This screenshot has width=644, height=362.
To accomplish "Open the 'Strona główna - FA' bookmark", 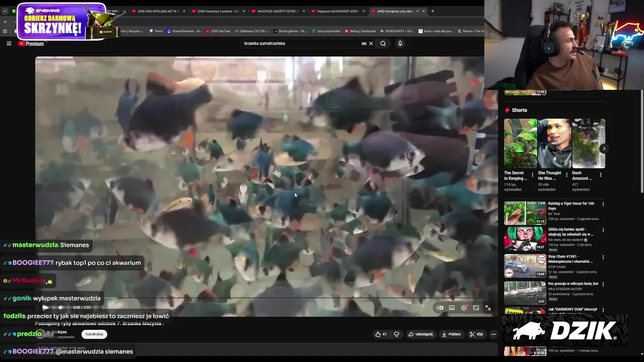I will pyautogui.click(x=290, y=31).
